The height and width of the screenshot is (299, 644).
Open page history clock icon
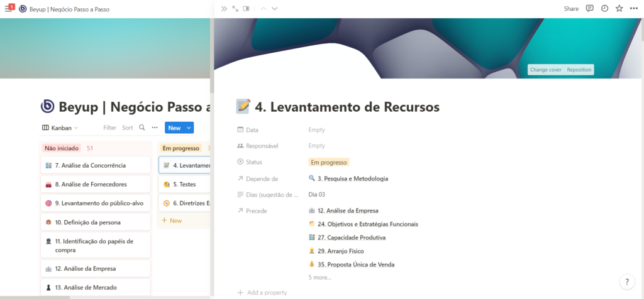[604, 9]
